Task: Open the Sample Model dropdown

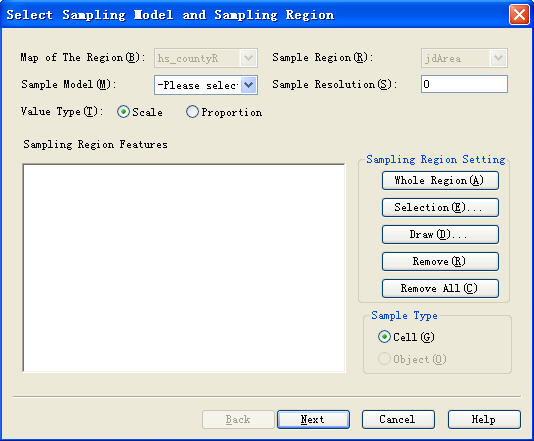Action: point(249,85)
